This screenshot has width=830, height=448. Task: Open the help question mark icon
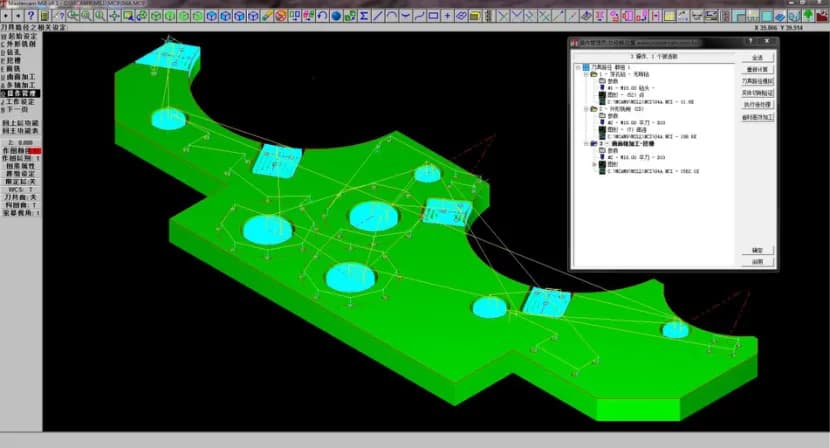(x=31, y=15)
